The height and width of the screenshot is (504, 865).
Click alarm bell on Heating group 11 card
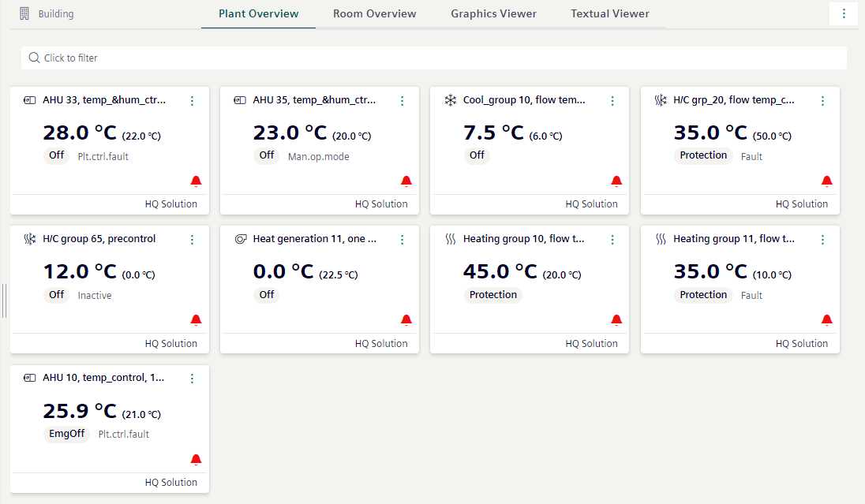coord(826,320)
